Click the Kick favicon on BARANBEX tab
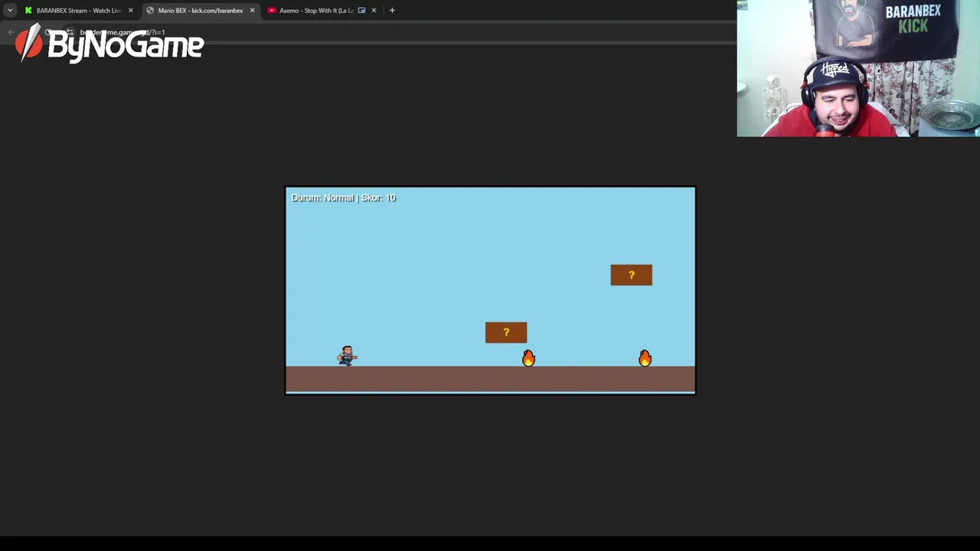 coord(28,11)
